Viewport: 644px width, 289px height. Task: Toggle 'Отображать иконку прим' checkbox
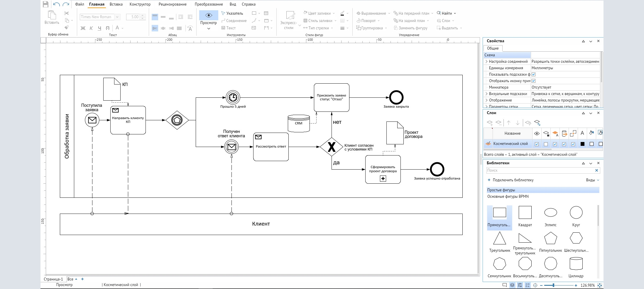[534, 81]
